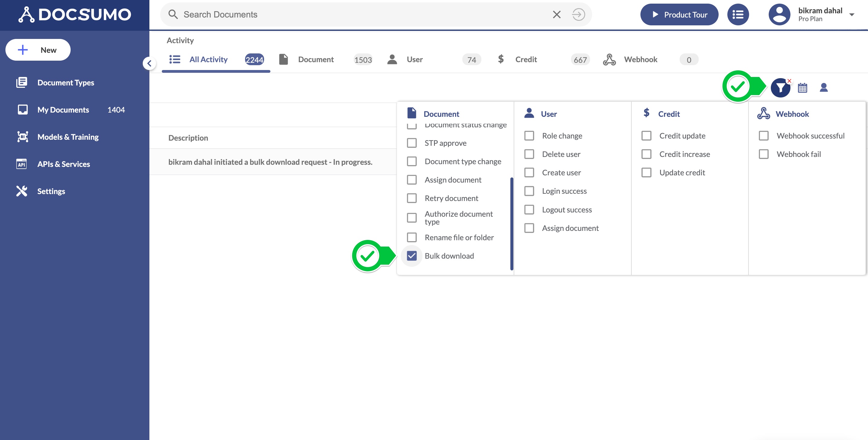Image resolution: width=868 pixels, height=440 pixels.
Task: Click the New button
Action: [x=38, y=50]
